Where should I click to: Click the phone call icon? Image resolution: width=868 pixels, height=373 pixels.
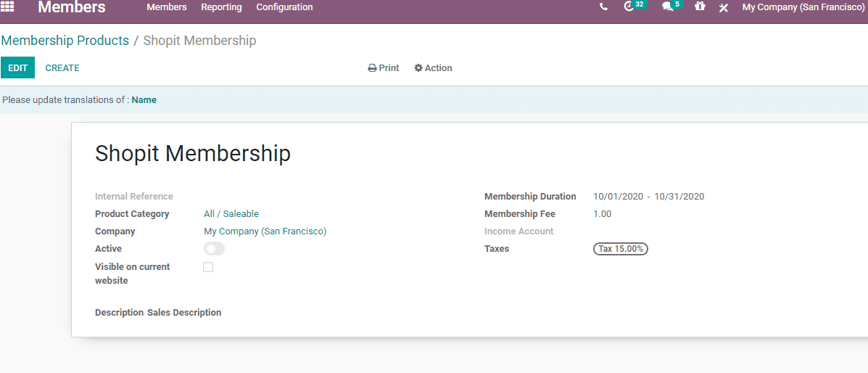tap(603, 7)
